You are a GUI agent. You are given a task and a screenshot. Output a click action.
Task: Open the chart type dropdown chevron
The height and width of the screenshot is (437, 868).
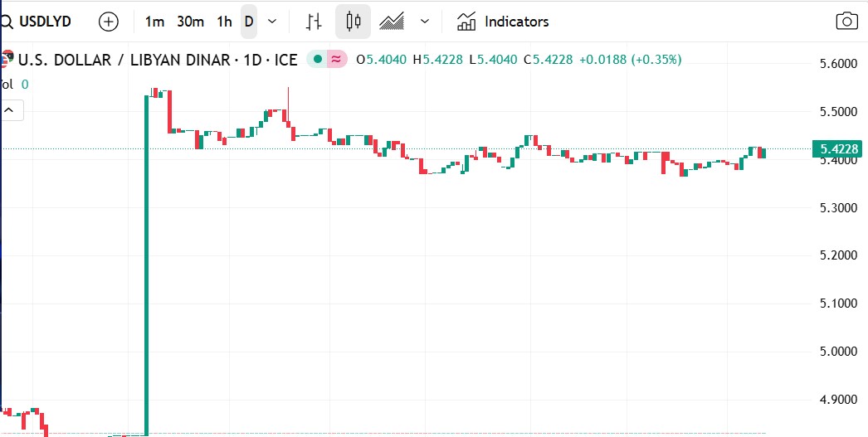(x=425, y=22)
